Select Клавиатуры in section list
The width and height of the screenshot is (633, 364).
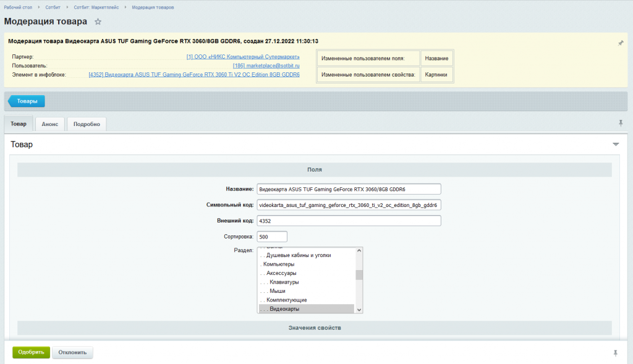tap(307, 282)
